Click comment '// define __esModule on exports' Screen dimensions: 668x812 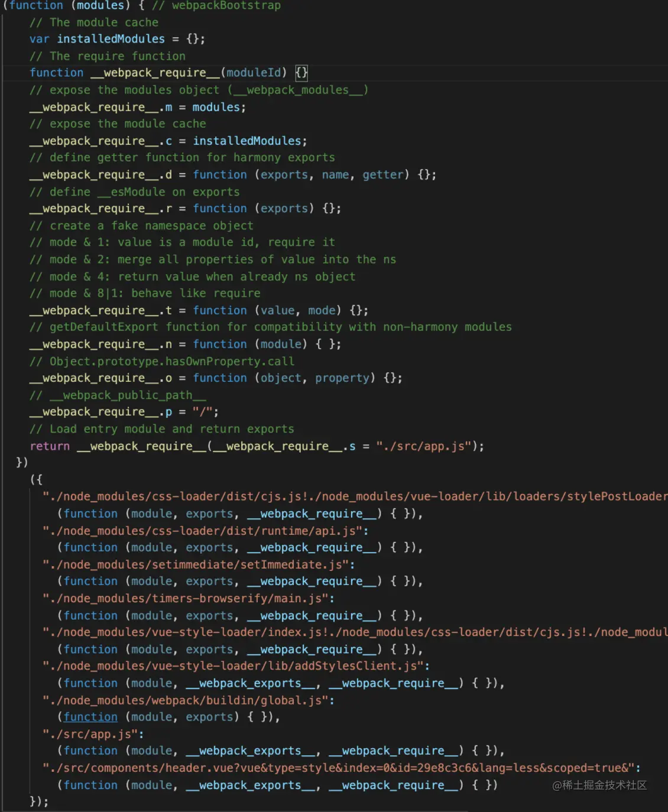[135, 192]
